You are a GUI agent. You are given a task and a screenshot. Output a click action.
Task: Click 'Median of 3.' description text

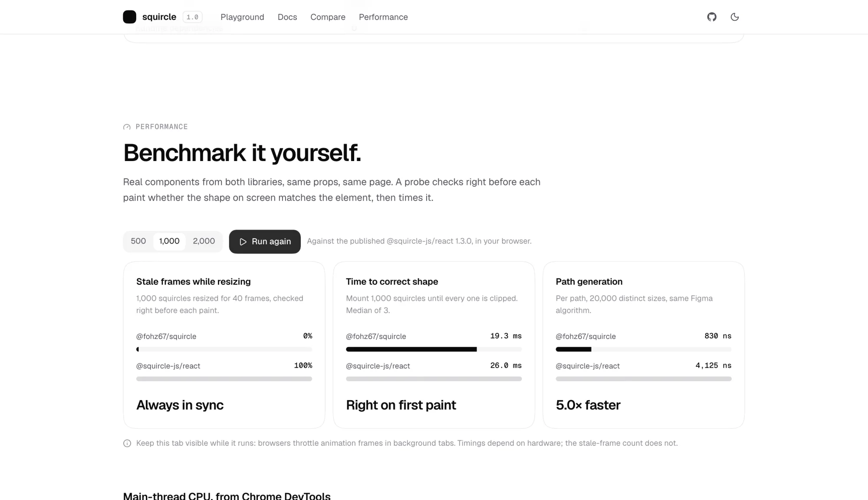click(368, 310)
